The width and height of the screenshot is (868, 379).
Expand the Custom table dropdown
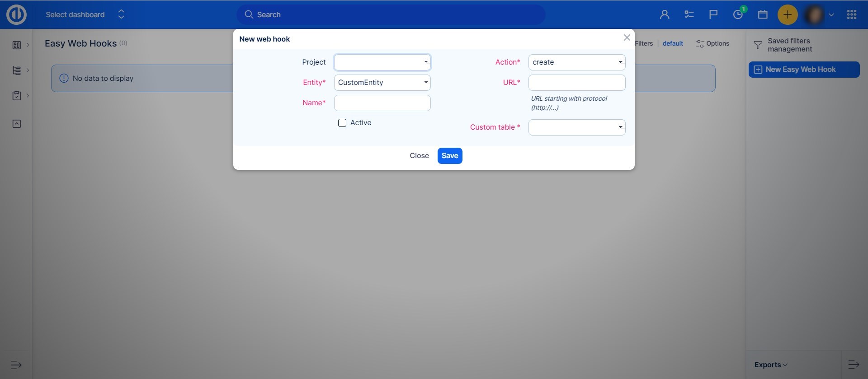pos(576,127)
